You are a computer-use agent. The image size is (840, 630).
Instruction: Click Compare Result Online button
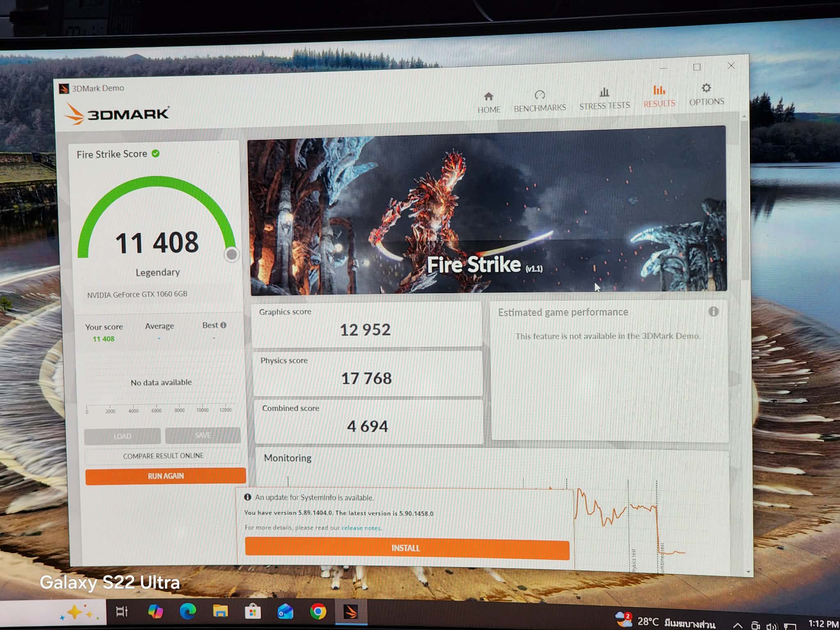coord(163,456)
